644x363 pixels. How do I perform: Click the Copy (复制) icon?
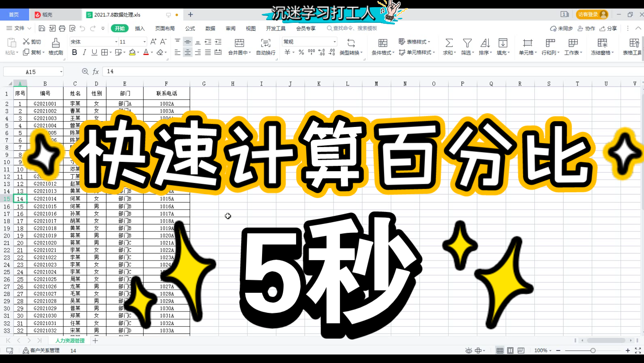26,52
